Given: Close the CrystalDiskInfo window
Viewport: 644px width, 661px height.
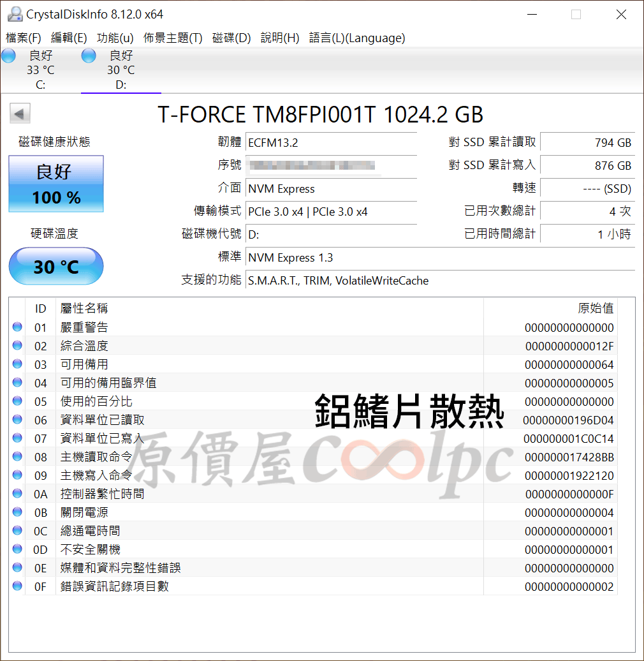Looking at the screenshot, I should pos(621,14).
